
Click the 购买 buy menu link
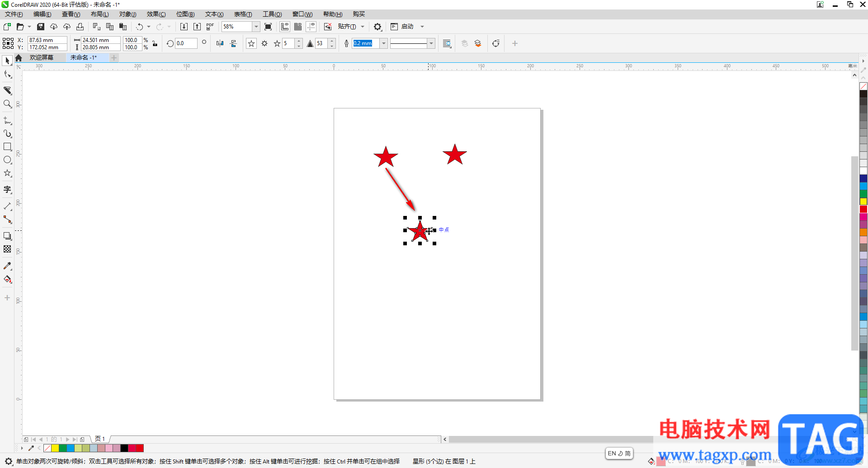point(359,14)
